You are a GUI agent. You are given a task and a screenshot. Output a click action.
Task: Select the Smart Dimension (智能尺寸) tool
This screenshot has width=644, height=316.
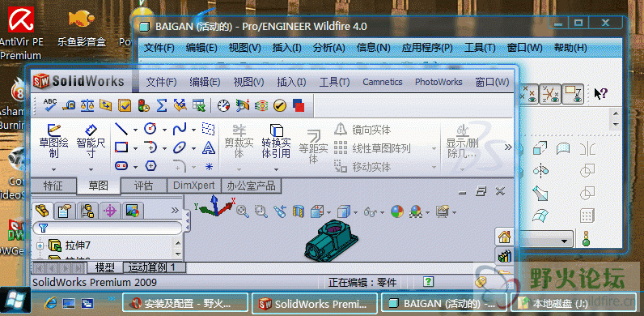coord(91,142)
